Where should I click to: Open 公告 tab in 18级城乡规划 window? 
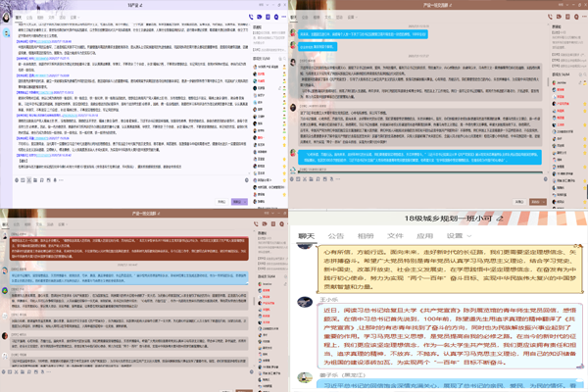point(336,236)
